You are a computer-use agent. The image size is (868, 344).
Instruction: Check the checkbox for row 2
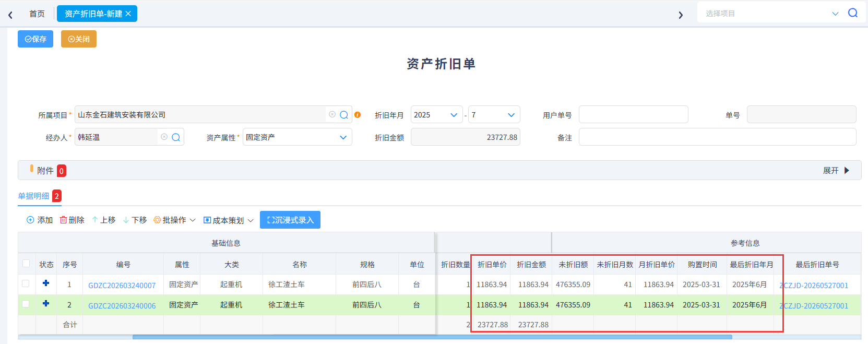pos(26,304)
